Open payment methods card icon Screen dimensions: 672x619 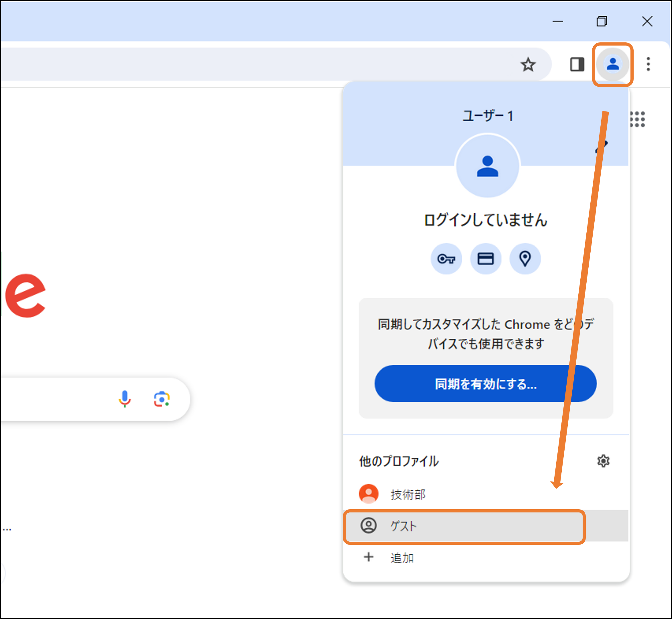tap(486, 259)
